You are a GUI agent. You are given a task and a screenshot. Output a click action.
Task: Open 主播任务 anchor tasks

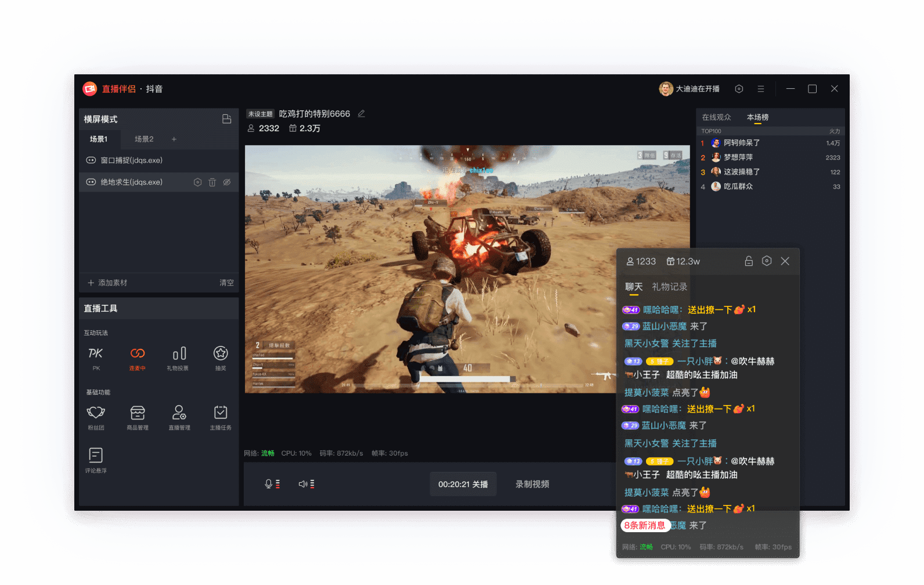[x=221, y=417]
